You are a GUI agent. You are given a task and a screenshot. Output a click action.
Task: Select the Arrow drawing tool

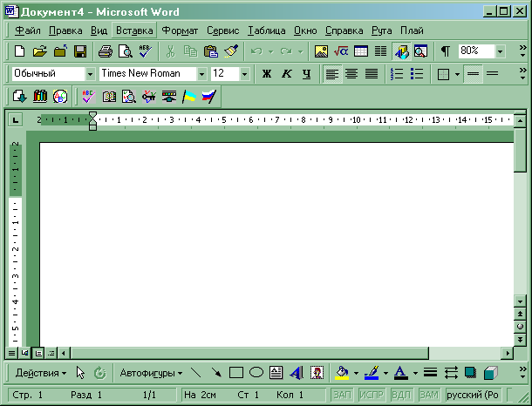[x=216, y=373]
